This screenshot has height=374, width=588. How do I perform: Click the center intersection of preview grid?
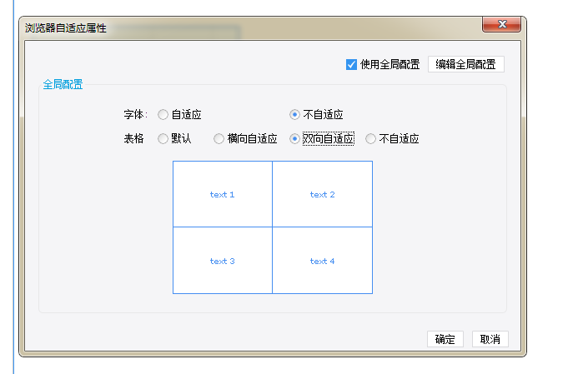(272, 227)
